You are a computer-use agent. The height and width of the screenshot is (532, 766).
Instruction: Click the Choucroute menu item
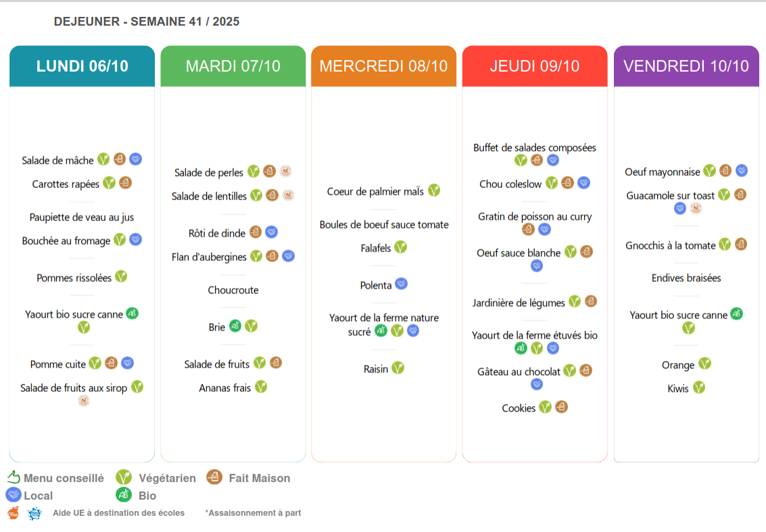(x=233, y=290)
